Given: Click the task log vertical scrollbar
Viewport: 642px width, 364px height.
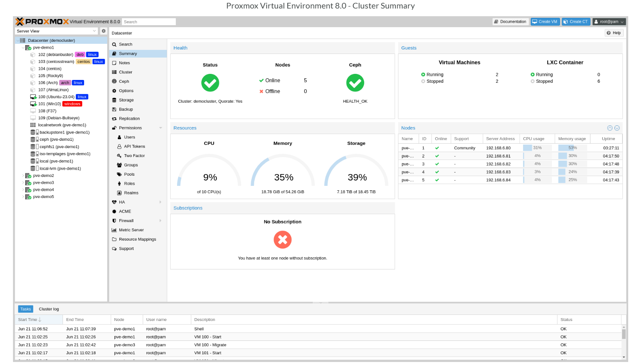Looking at the screenshot, I should (624, 342).
